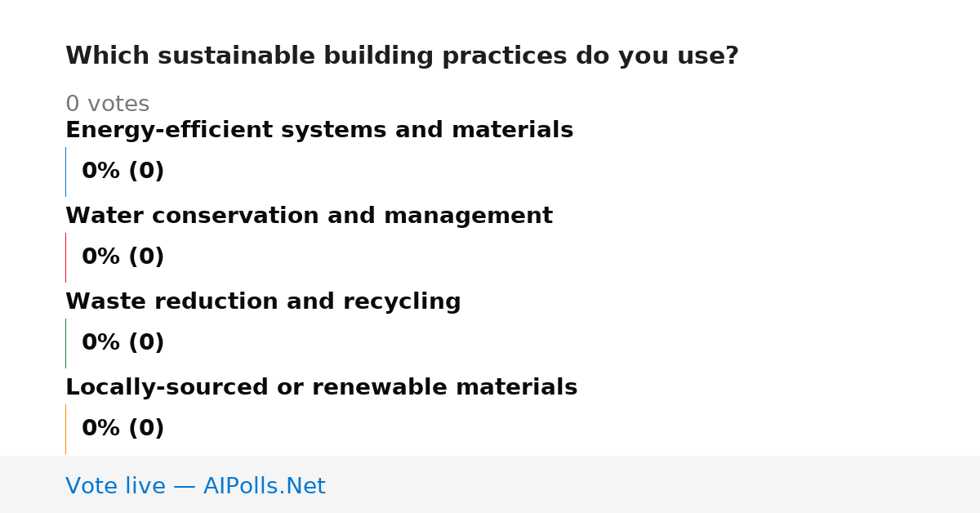Click the gray footer bar background

point(653,484)
